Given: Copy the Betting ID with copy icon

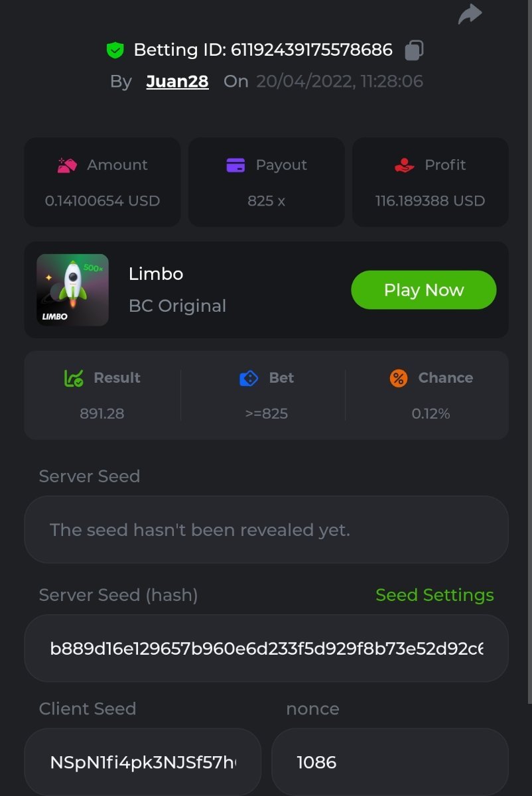Looking at the screenshot, I should 414,50.
